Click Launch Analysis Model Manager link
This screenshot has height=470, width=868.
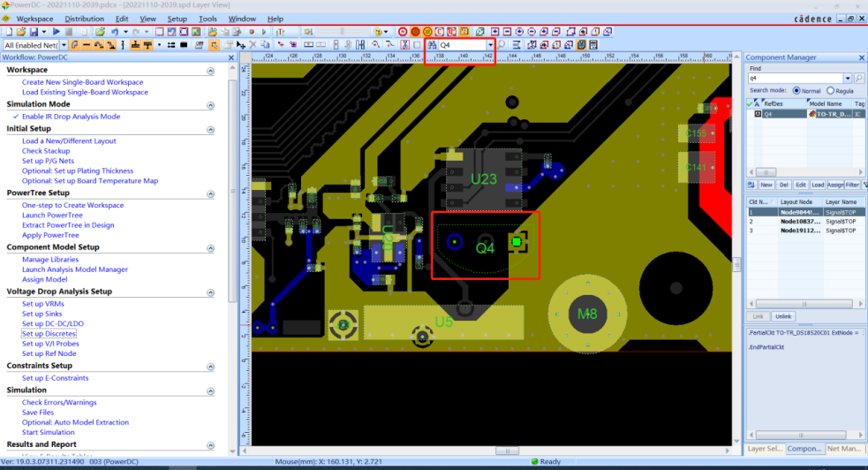(x=75, y=269)
